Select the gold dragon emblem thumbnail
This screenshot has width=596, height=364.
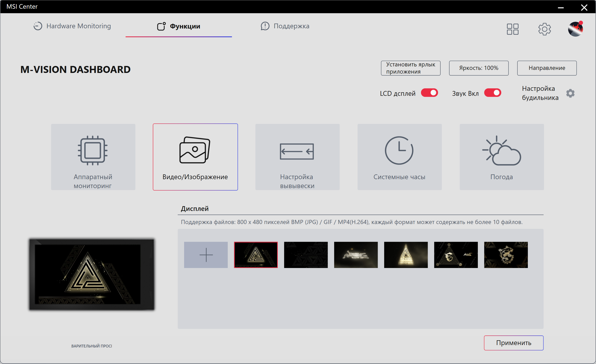(506, 255)
